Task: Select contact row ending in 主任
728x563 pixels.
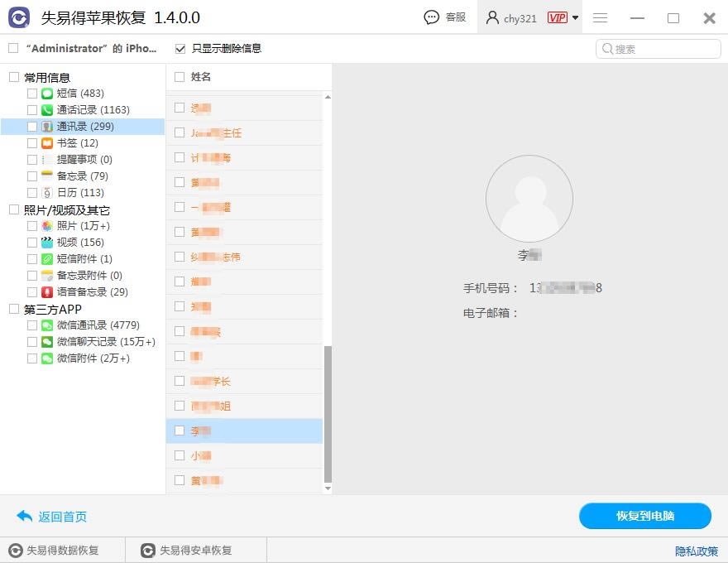Action: point(244,132)
